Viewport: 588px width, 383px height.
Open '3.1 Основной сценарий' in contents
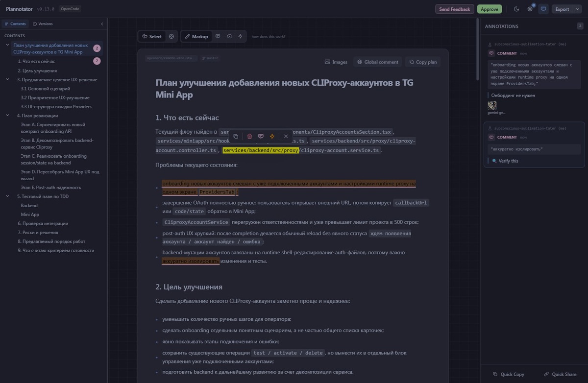click(x=45, y=89)
